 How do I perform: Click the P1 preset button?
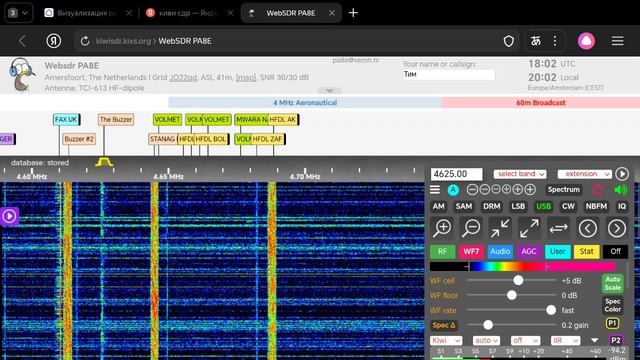tap(612, 324)
